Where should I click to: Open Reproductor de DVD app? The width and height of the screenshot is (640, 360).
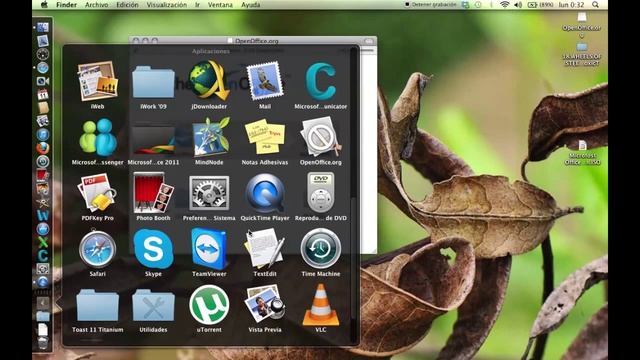click(321, 193)
